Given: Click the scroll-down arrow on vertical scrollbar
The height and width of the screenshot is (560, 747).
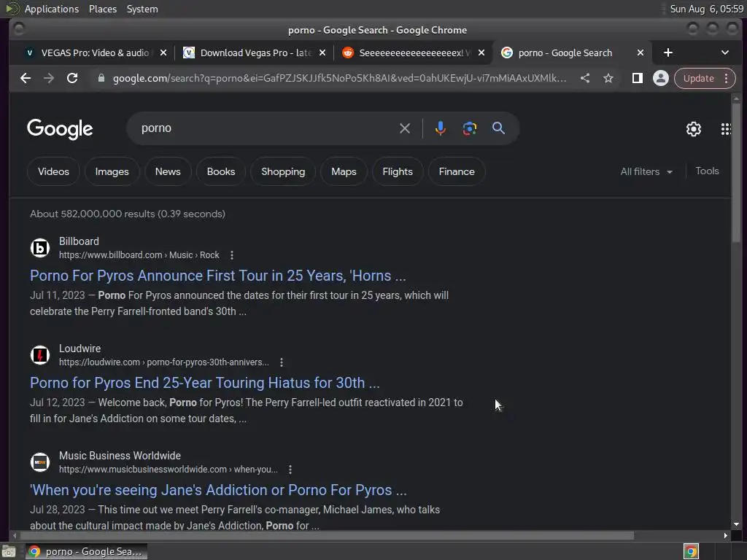Looking at the screenshot, I should point(737,524).
